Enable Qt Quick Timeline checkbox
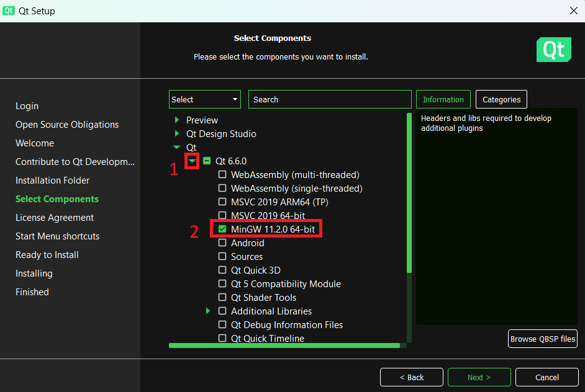Screen dimensions: 585x392 point(222,338)
